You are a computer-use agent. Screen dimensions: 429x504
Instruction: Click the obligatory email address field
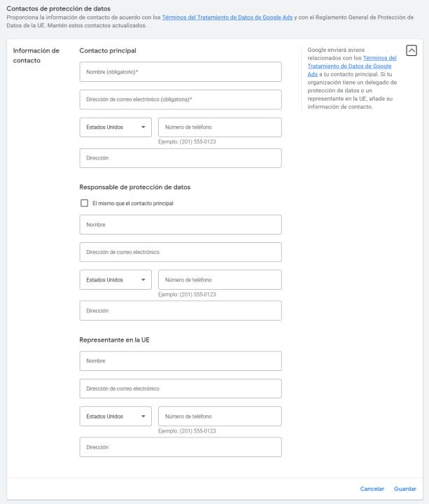point(181,99)
